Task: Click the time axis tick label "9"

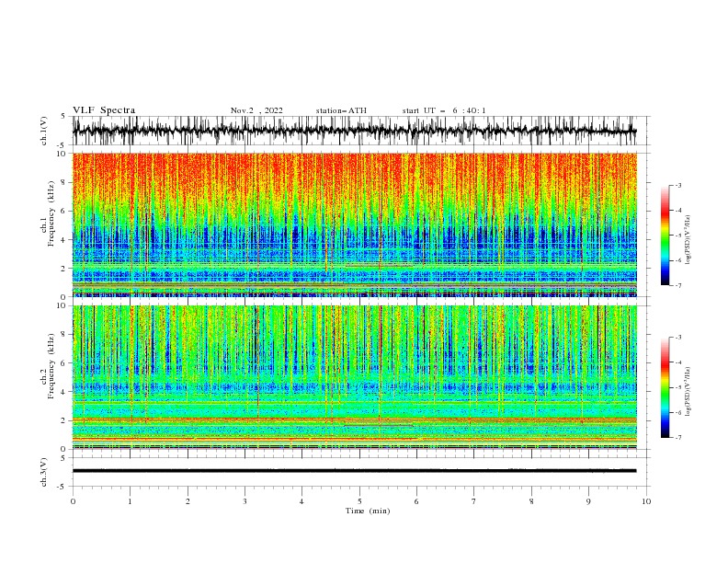Action: click(x=588, y=501)
